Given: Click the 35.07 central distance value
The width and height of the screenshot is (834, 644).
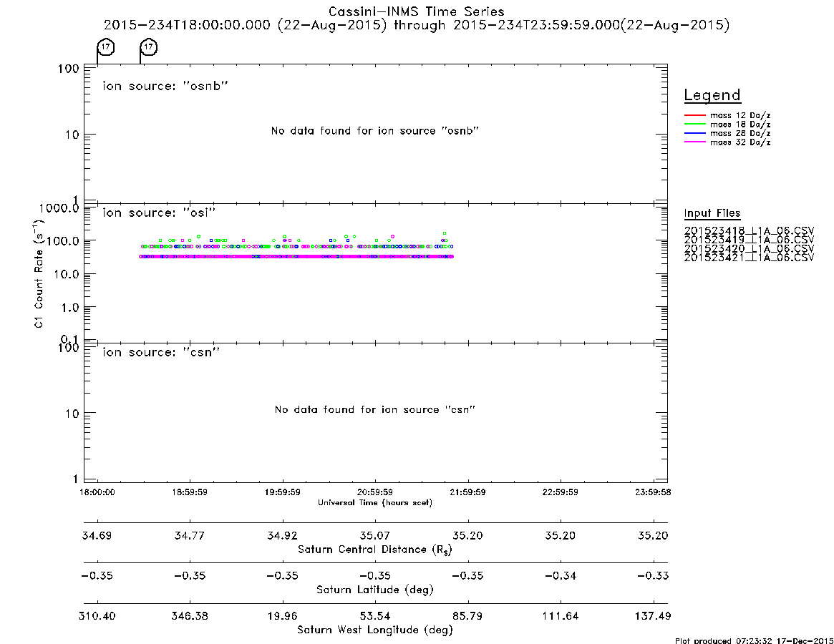Looking at the screenshot, I should 375,535.
